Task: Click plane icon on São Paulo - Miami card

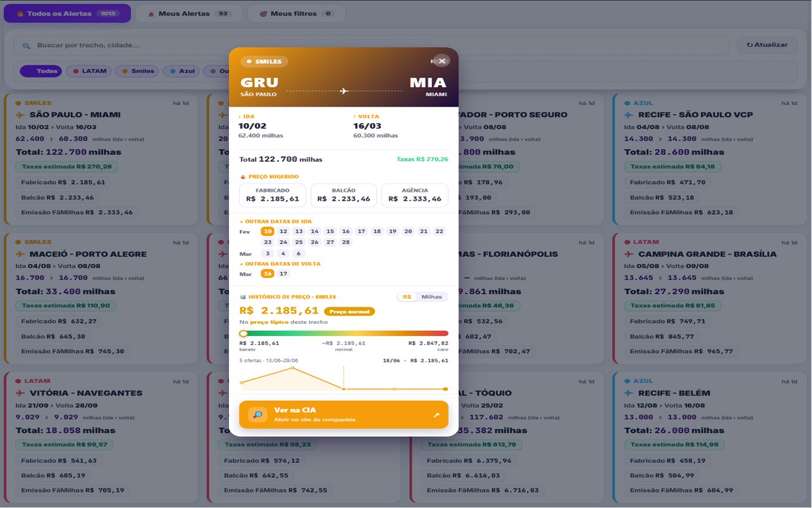Action: click(20, 115)
